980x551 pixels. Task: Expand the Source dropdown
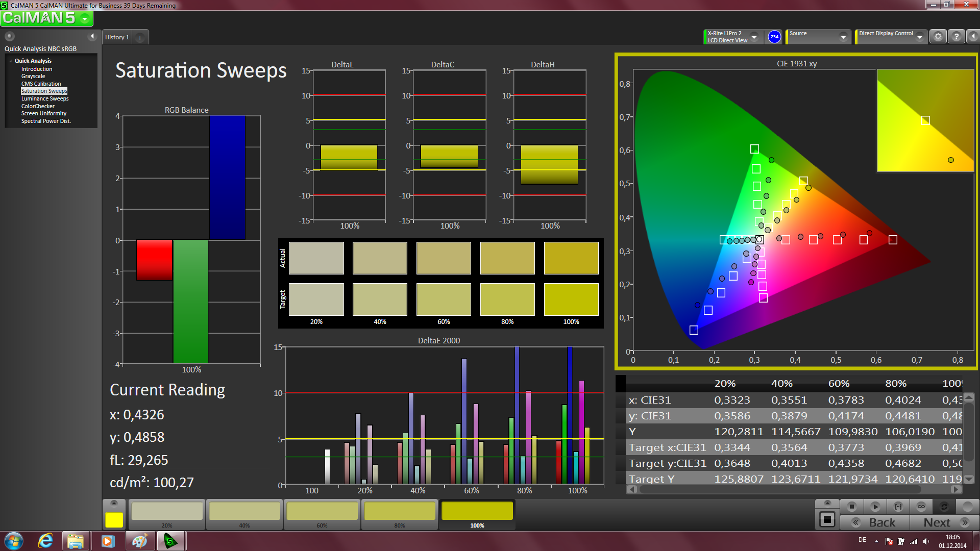843,37
